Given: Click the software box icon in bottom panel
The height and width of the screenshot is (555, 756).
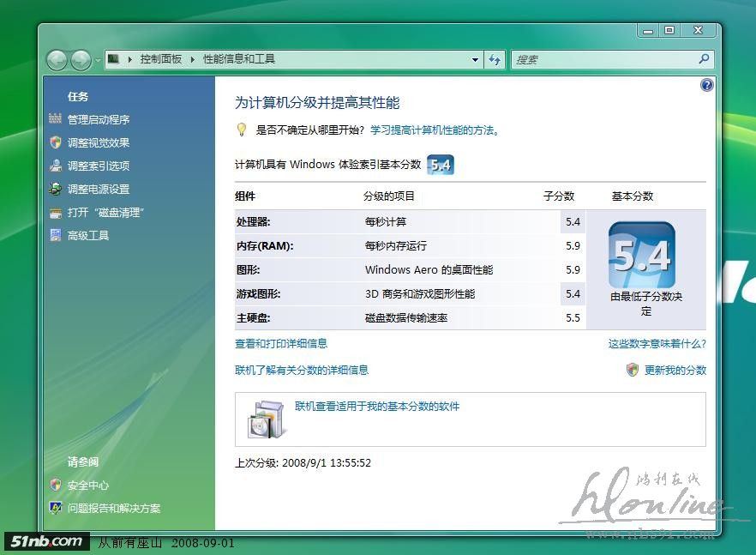Looking at the screenshot, I should (x=265, y=419).
